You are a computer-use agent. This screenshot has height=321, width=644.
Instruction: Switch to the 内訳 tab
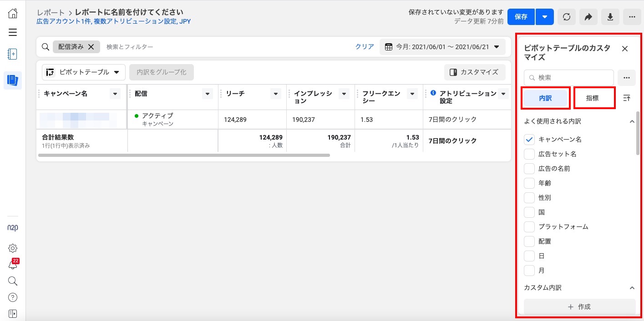[545, 98]
